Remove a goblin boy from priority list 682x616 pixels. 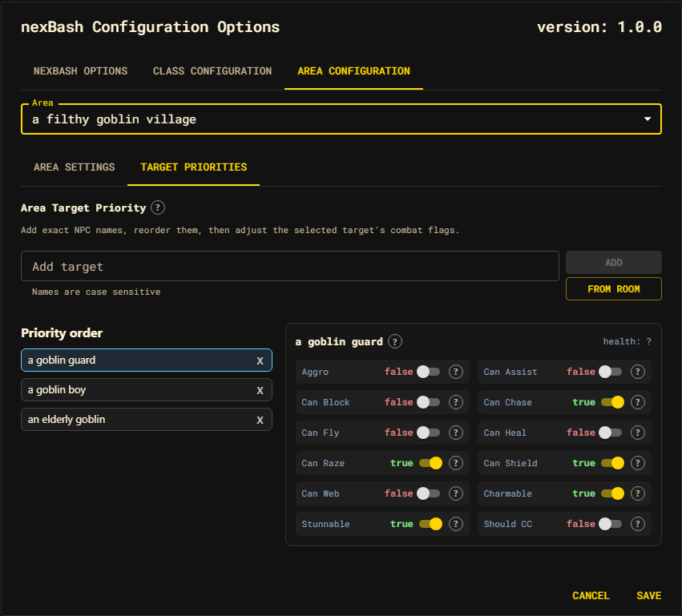(x=260, y=390)
